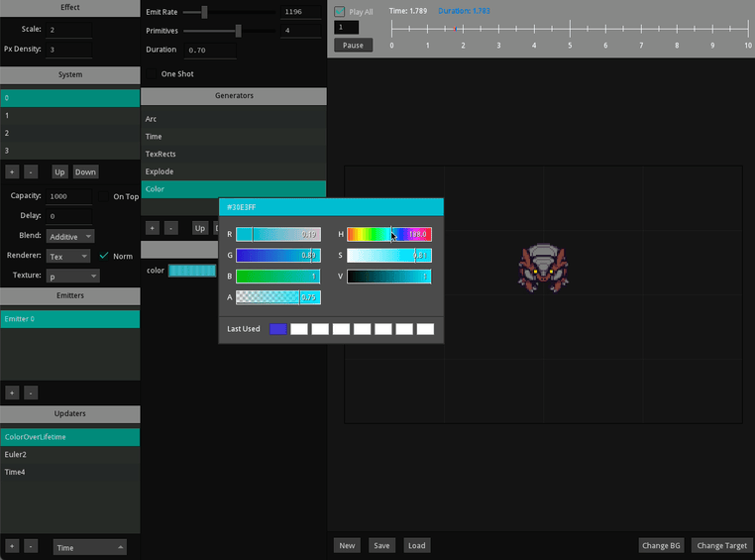The width and height of the screenshot is (755, 560).
Task: Click the minus button under the System list
Action: (x=31, y=171)
